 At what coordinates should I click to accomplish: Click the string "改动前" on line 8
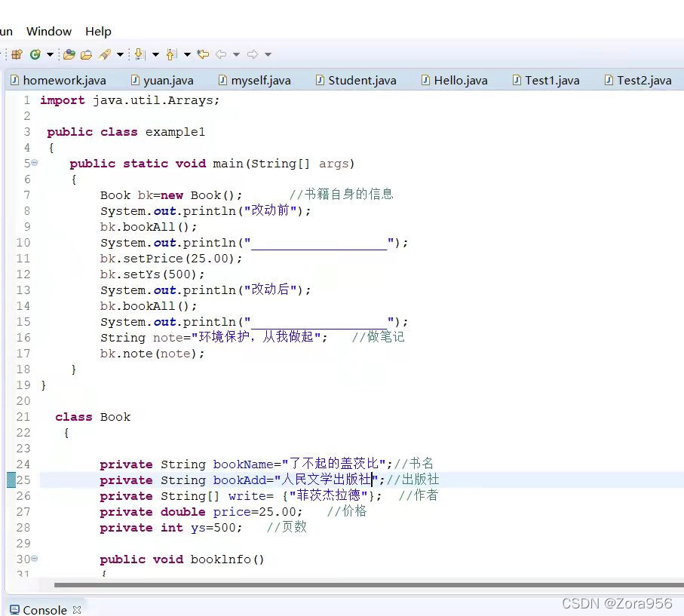click(x=270, y=210)
